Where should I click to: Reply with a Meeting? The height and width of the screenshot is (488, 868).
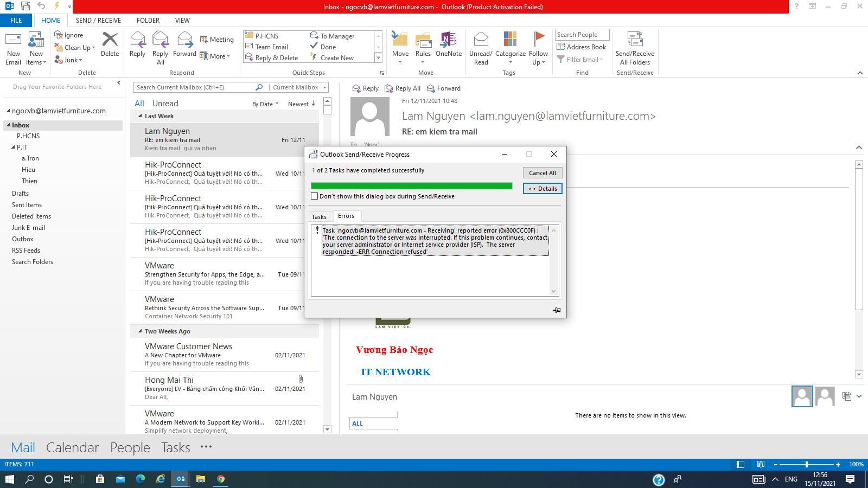click(x=216, y=40)
